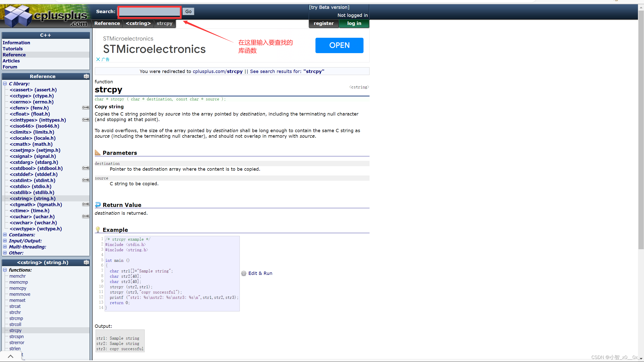Click the C++11 badge next to cfenv

tap(86, 108)
